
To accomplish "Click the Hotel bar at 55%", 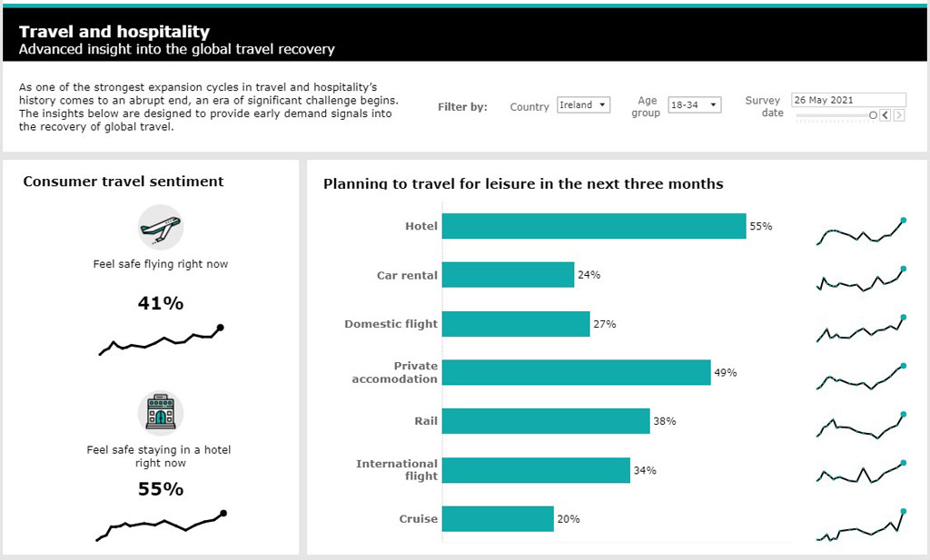I will click(x=594, y=226).
